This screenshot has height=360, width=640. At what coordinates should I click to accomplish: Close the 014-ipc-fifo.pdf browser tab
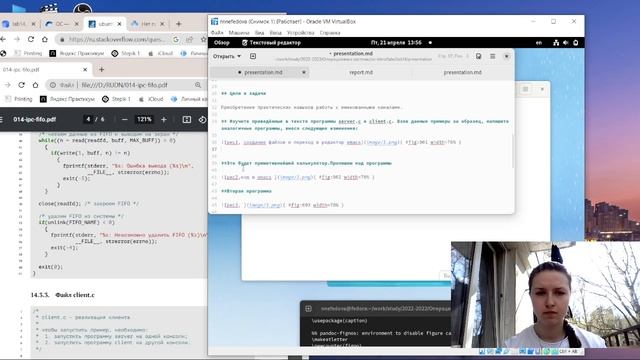click(x=85, y=70)
